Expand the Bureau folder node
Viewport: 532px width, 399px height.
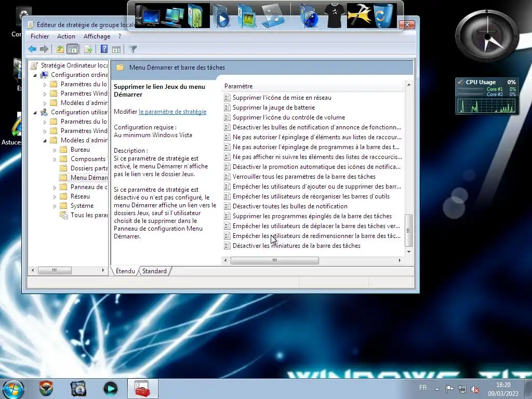[55, 150]
